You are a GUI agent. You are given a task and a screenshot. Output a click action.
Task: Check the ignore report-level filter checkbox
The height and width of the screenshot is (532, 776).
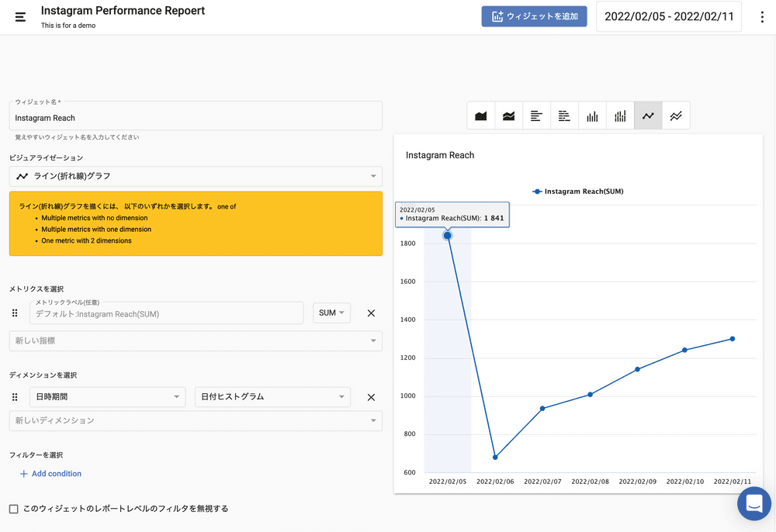click(x=14, y=509)
